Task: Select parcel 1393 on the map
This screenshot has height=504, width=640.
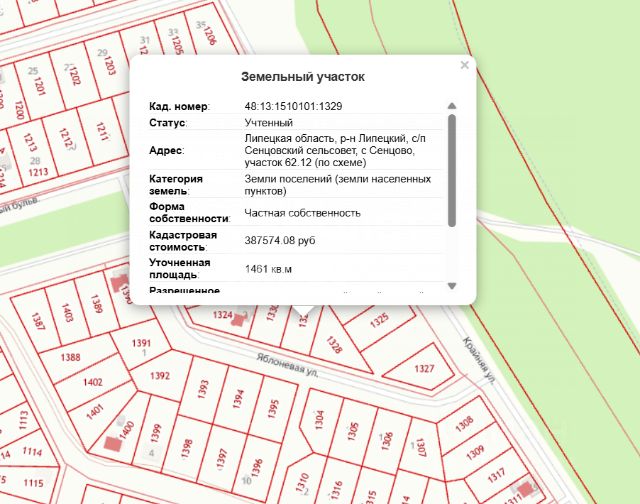Action: [x=203, y=389]
